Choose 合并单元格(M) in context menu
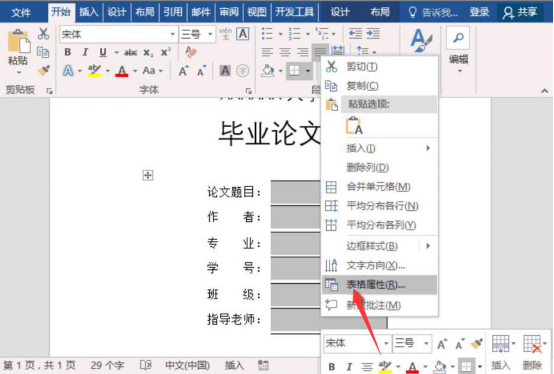554x374 pixels. (x=379, y=186)
